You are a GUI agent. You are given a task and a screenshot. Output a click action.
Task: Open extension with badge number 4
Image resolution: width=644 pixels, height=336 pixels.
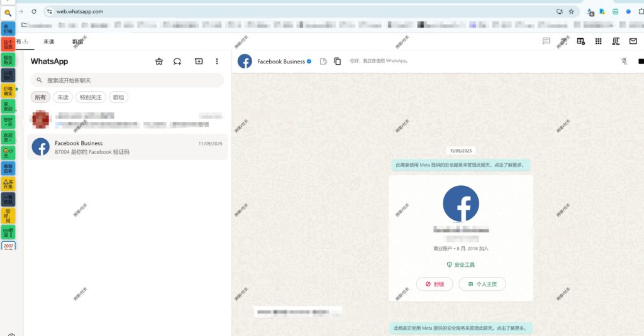[591, 13]
